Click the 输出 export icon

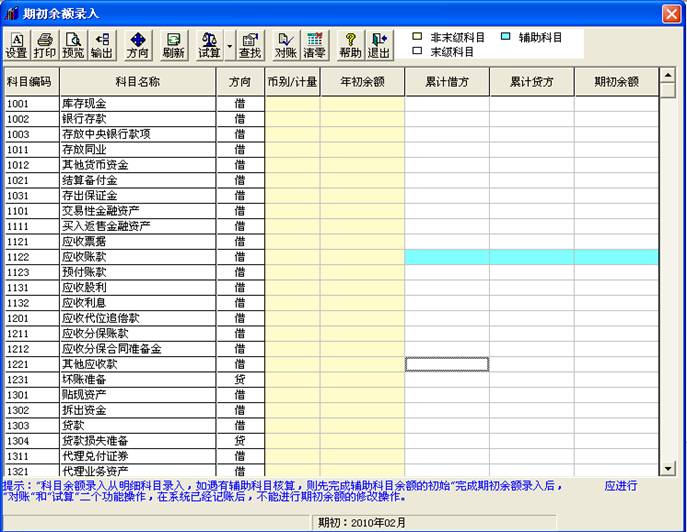pos(102,45)
